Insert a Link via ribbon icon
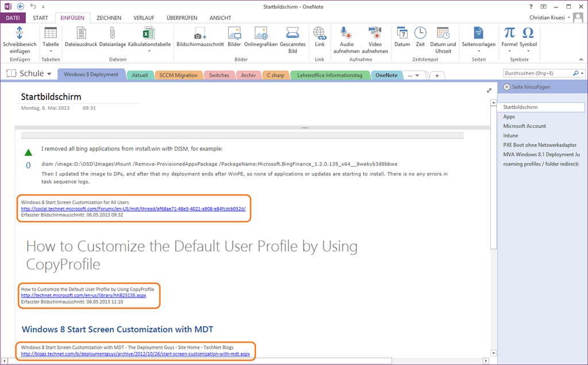The image size is (588, 365). (x=320, y=33)
